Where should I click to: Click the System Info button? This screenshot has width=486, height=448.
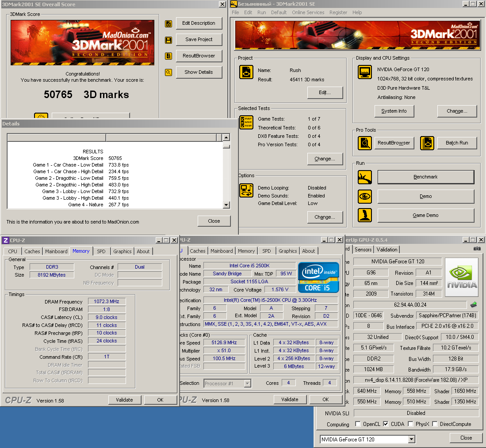tap(394, 111)
